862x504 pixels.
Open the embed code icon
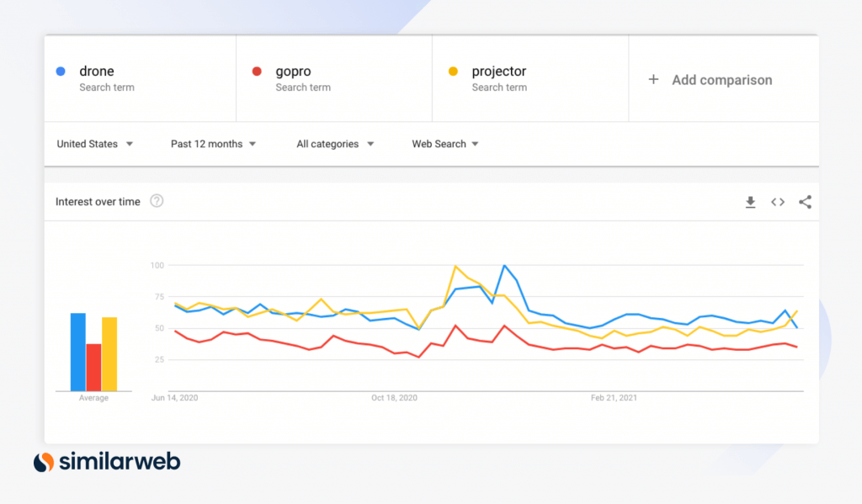pyautogui.click(x=777, y=202)
